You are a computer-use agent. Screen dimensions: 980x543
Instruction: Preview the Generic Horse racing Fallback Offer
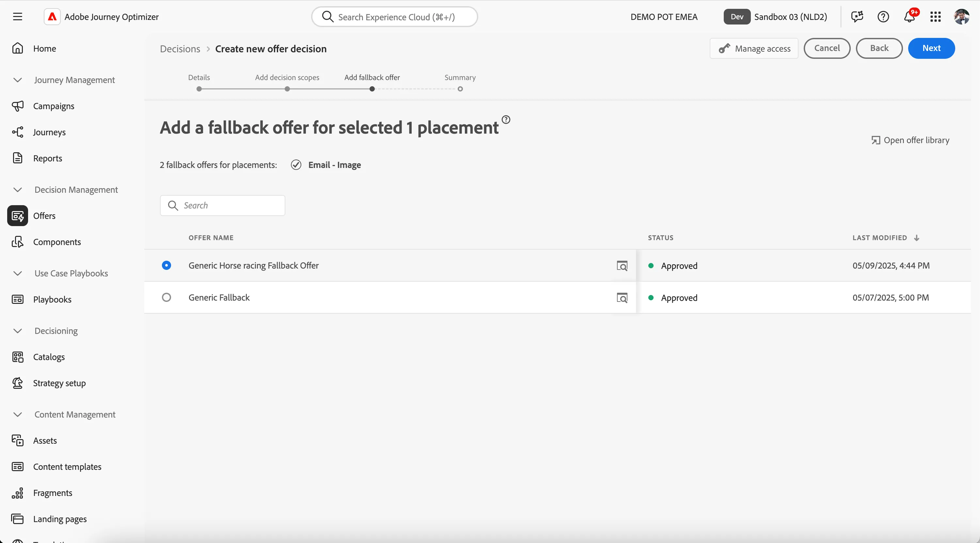coord(622,265)
